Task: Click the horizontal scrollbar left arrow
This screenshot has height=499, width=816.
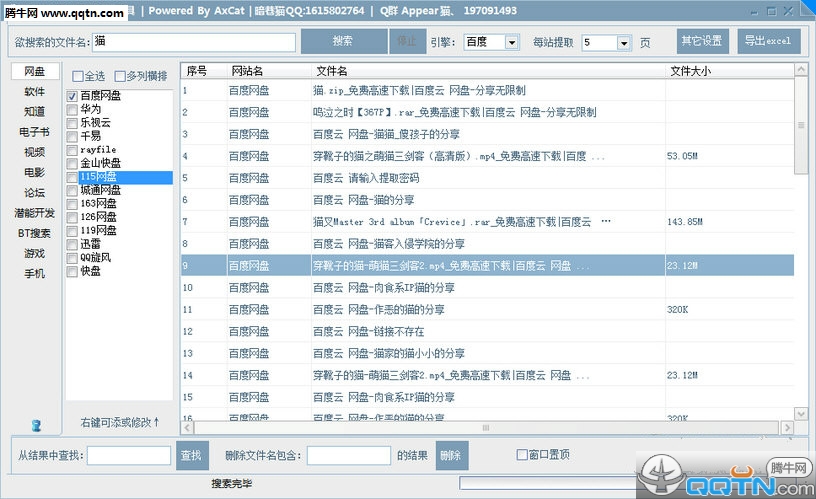Action: (187, 429)
